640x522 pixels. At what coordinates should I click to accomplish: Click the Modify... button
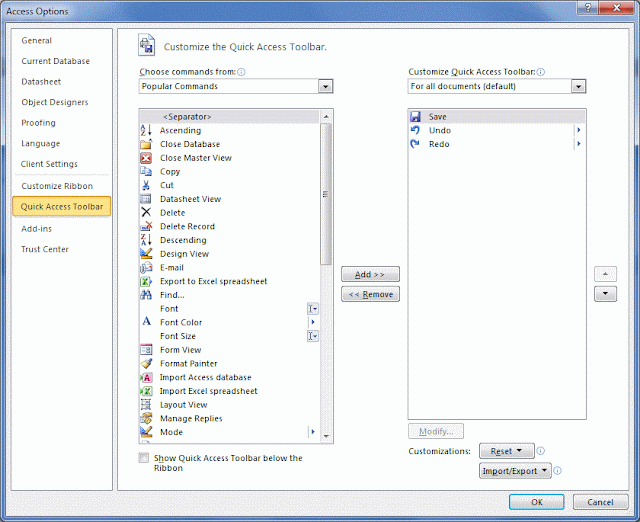coord(436,431)
